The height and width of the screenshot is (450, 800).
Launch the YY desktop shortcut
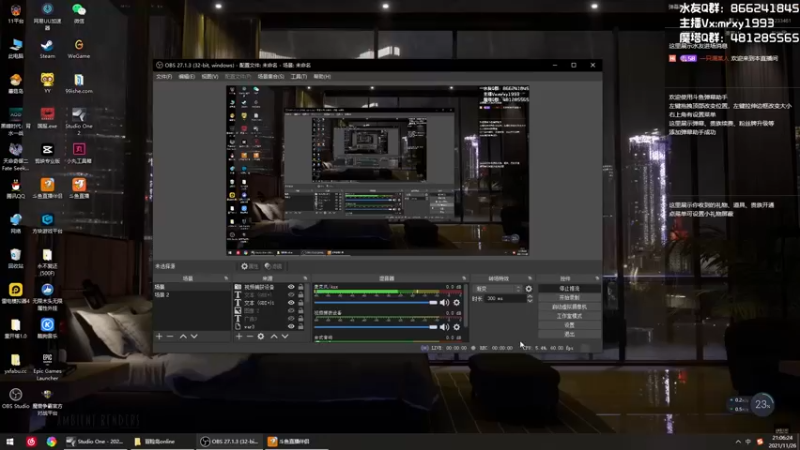click(47, 83)
